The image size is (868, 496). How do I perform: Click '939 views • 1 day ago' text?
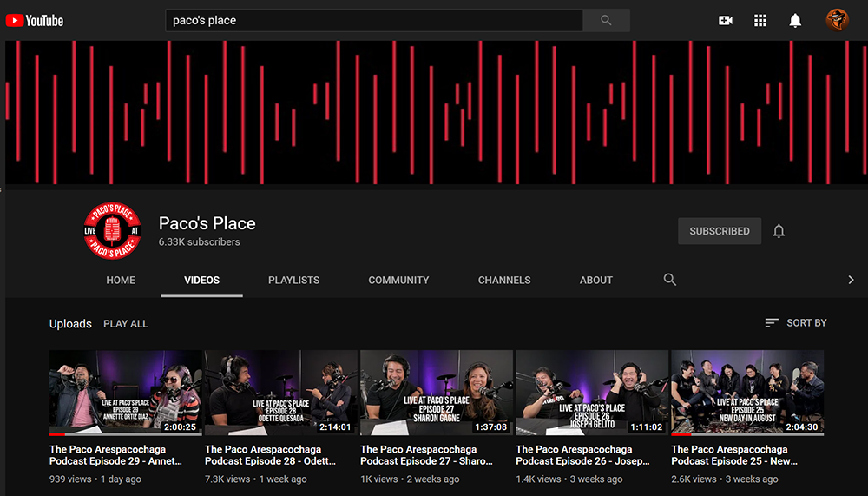[95, 479]
